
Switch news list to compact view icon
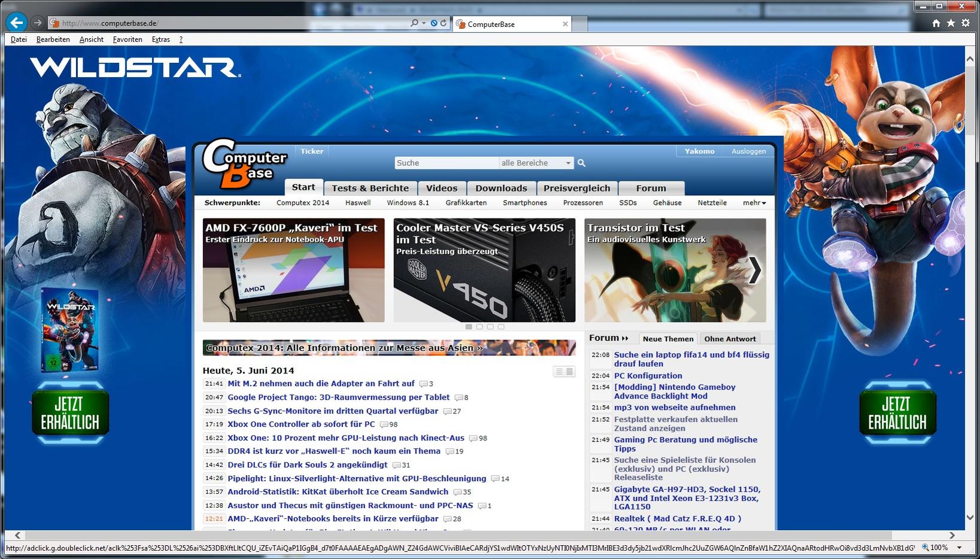tap(559, 372)
